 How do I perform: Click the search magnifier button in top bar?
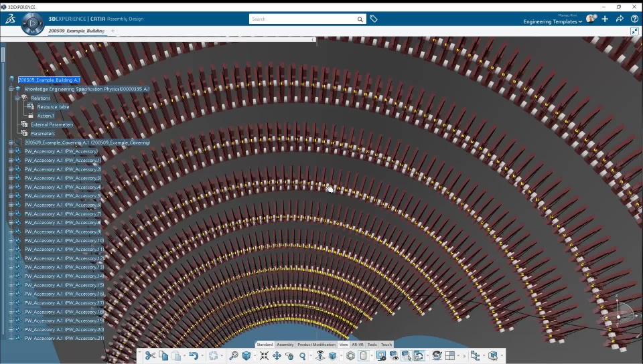point(360,19)
